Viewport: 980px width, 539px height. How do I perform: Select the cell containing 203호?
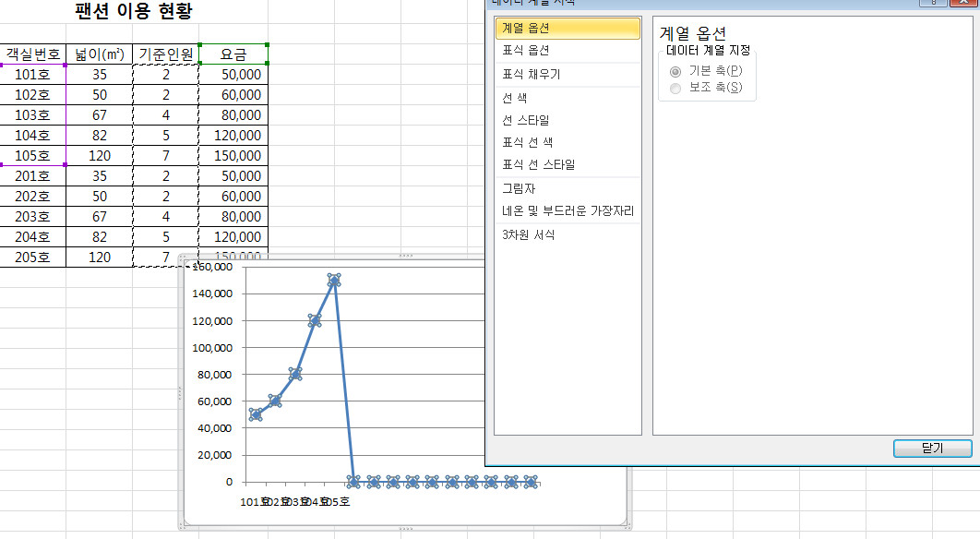click(33, 217)
